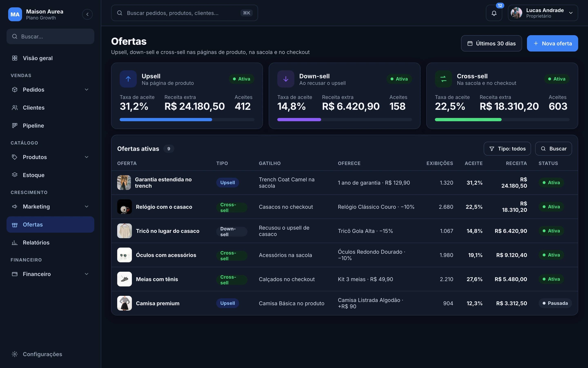
Task: Click the green Cross-sell progress bar
Action: click(x=468, y=120)
